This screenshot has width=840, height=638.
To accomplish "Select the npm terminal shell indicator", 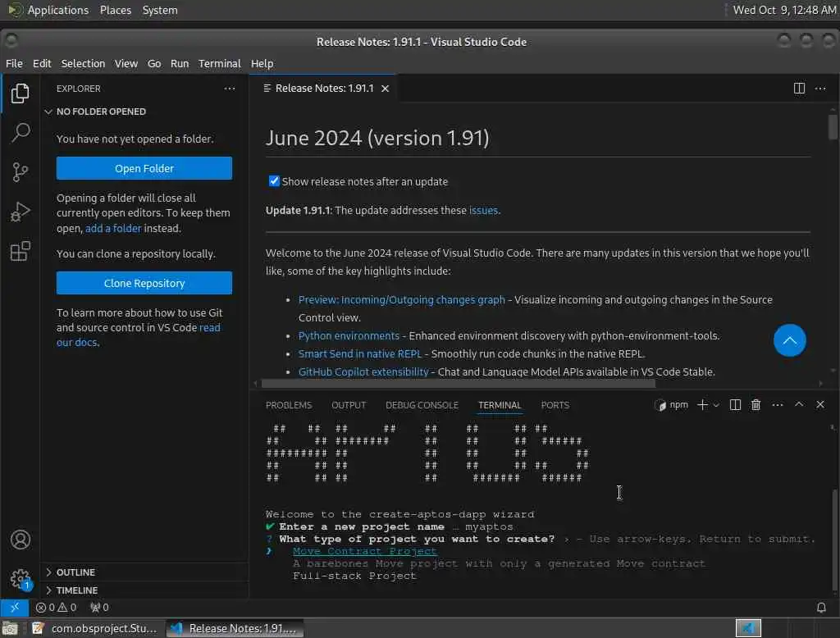I will [x=671, y=405].
